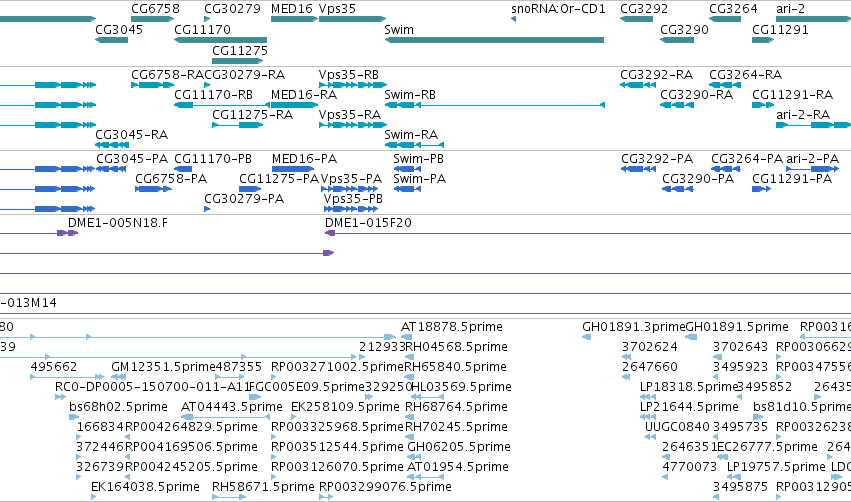Select the CG11275 gene feature
The width and height of the screenshot is (851, 502).
[238, 61]
